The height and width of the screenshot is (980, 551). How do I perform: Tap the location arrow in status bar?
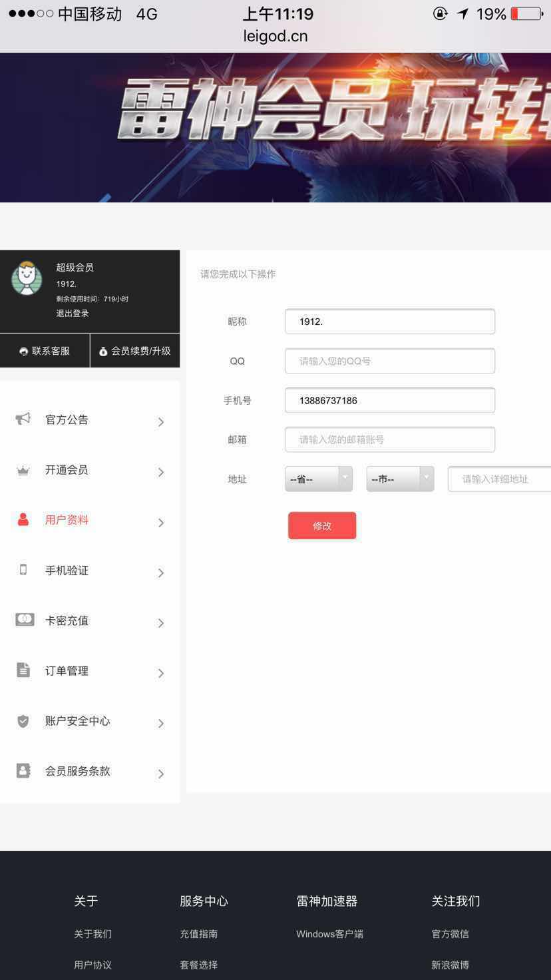coord(462,13)
